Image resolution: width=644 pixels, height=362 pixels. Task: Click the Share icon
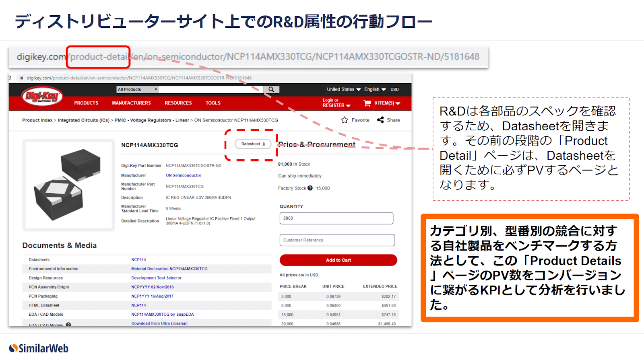tap(380, 120)
